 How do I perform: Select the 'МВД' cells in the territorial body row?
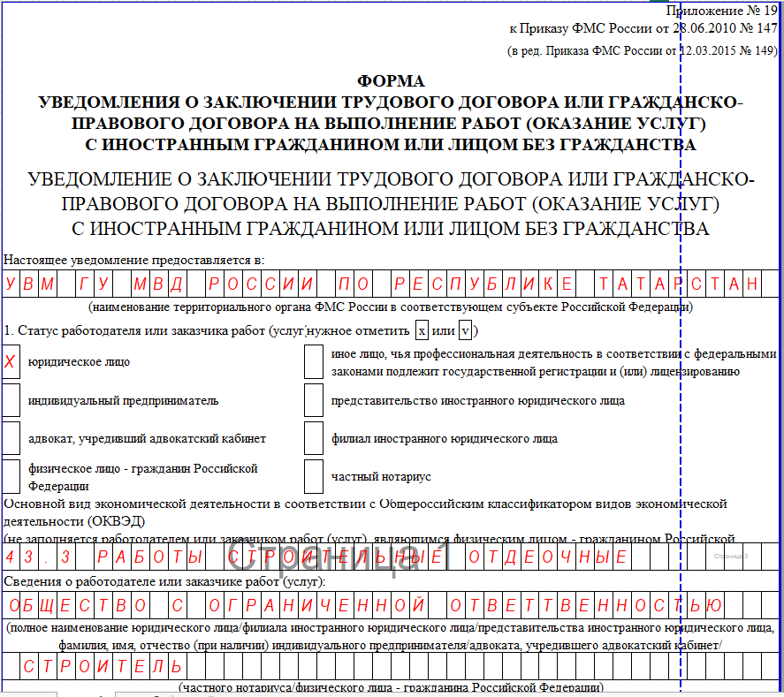coord(158,284)
